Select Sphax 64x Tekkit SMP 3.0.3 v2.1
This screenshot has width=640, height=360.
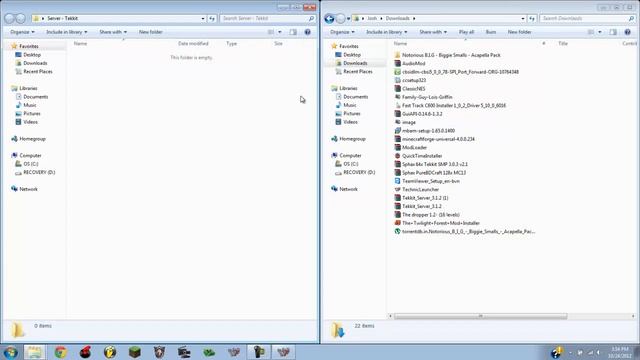click(431, 164)
